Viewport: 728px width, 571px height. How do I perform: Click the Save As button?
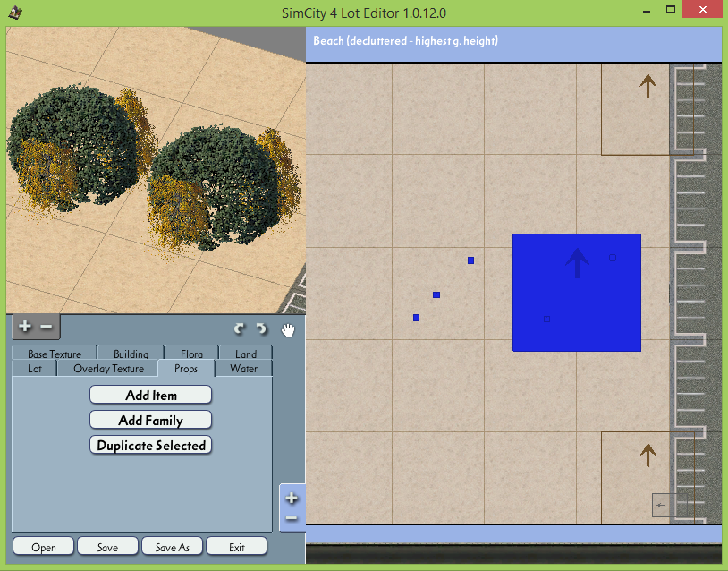pyautogui.click(x=173, y=547)
